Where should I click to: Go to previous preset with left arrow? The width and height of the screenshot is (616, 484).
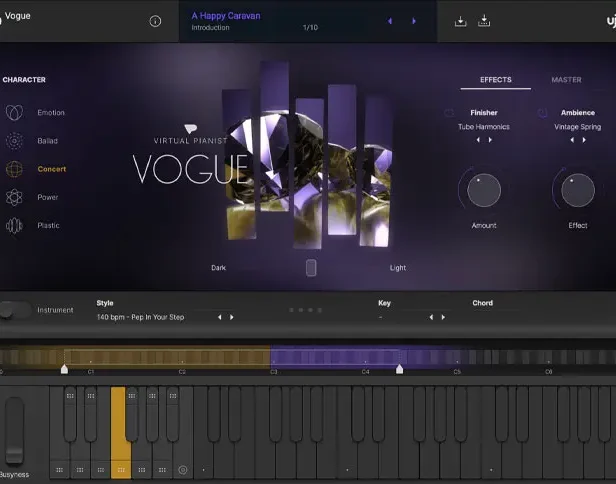(390, 21)
